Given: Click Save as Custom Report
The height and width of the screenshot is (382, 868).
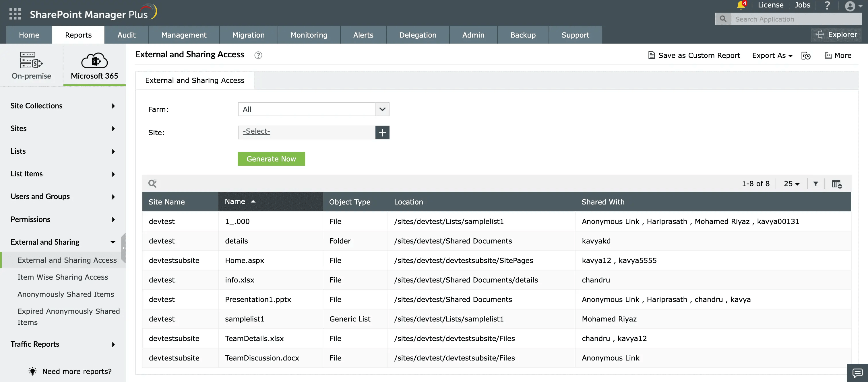Looking at the screenshot, I should 694,56.
